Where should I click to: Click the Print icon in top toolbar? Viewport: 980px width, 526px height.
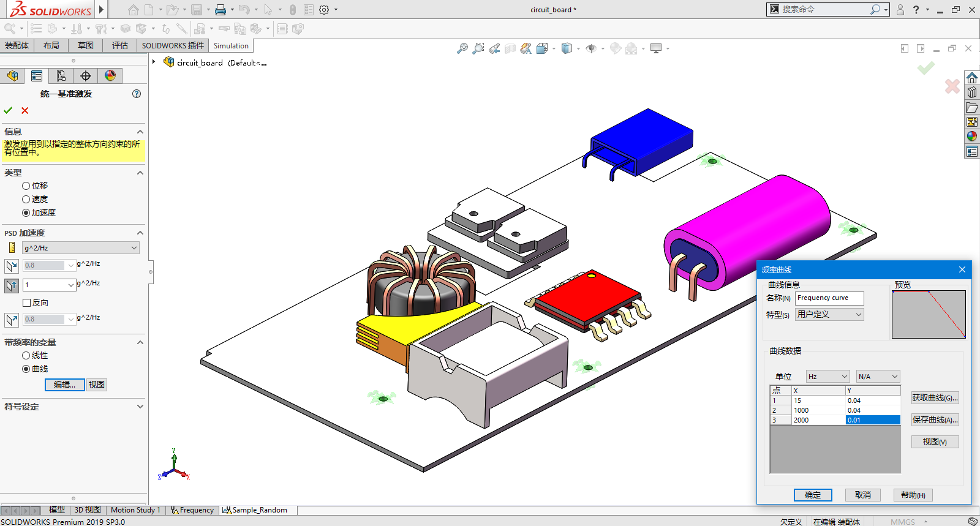click(221, 10)
